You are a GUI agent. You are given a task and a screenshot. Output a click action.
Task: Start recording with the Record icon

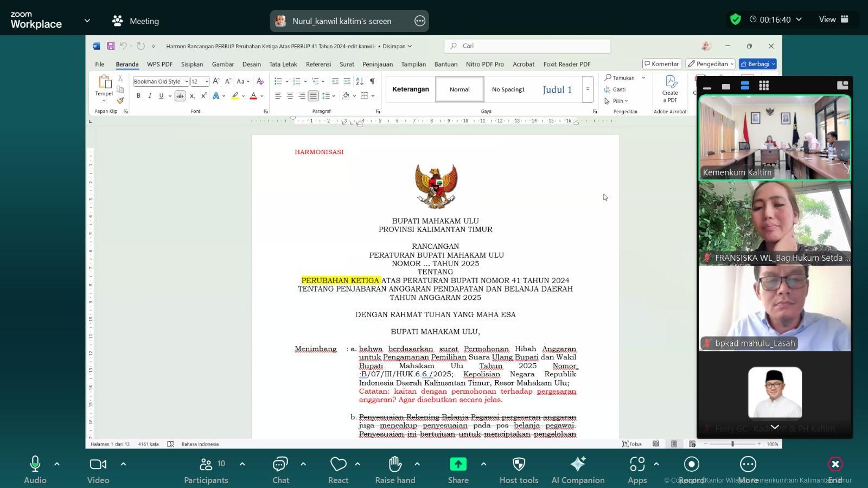(x=691, y=465)
